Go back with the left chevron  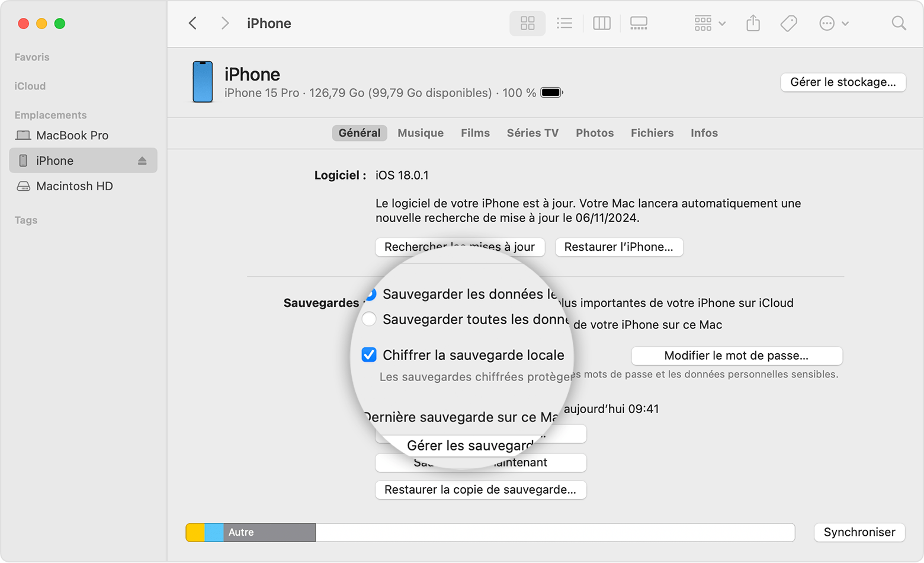coord(192,23)
